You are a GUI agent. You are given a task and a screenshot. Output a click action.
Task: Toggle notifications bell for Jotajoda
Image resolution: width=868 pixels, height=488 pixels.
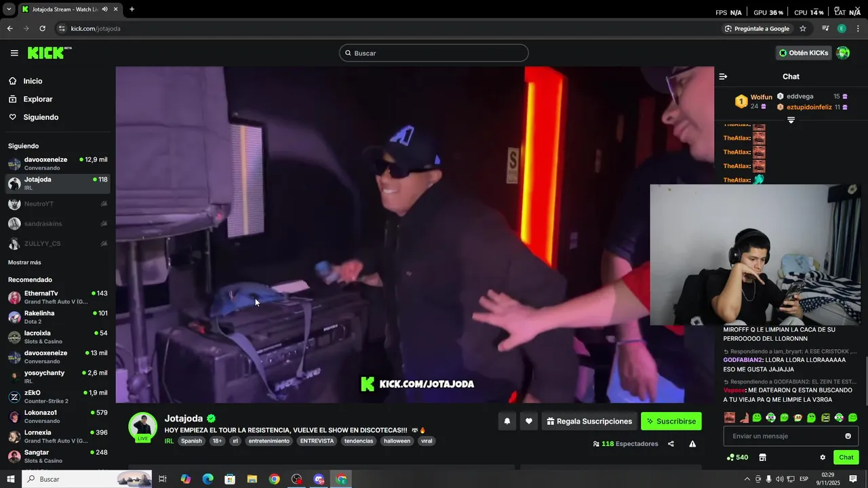[x=507, y=421]
